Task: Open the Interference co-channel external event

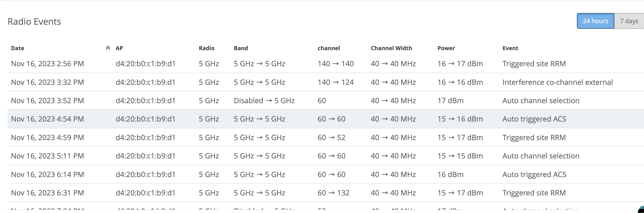Action: (x=557, y=82)
